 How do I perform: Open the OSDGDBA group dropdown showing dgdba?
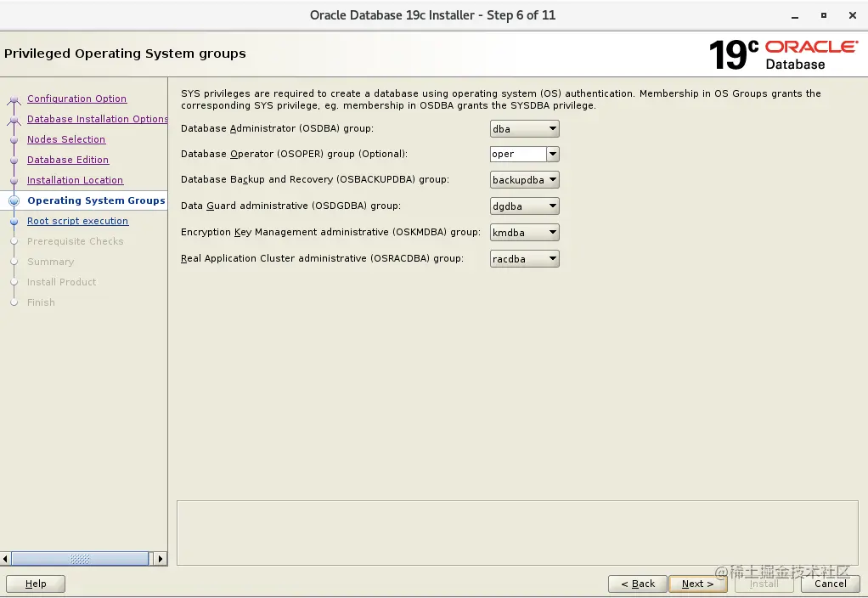click(524, 206)
